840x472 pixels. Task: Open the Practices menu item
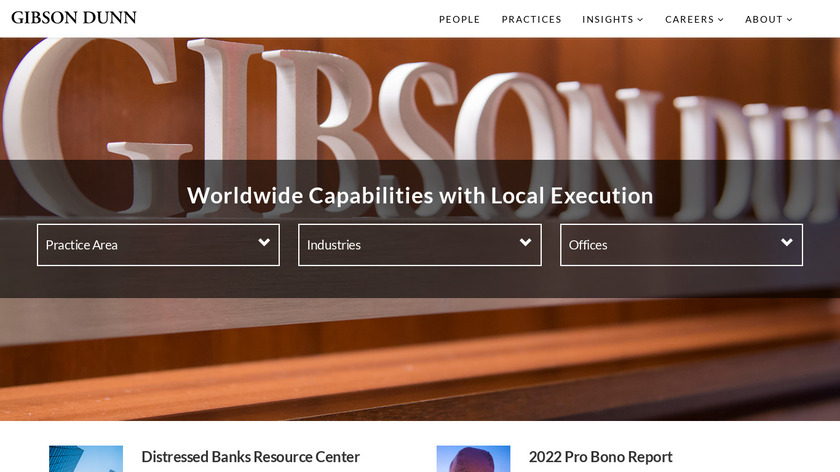531,19
